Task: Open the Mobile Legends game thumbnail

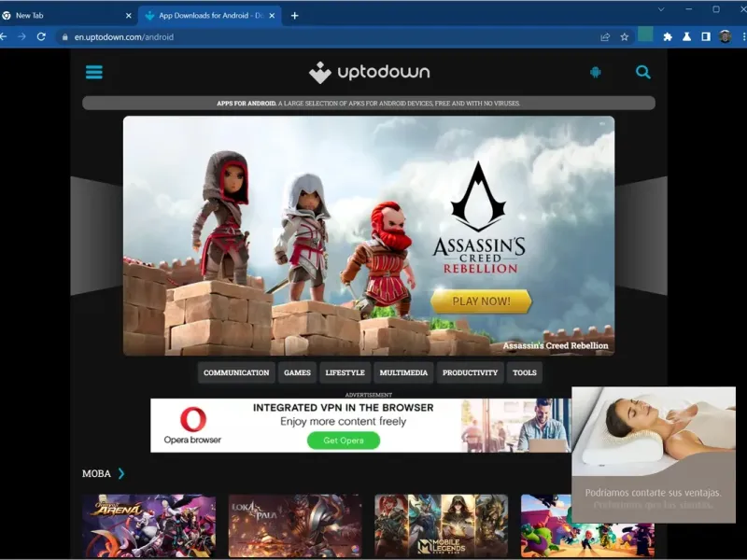Action: point(441,525)
